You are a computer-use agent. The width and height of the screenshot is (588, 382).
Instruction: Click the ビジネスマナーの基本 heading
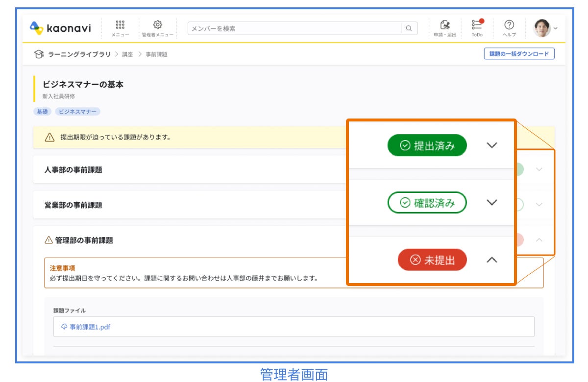pyautogui.click(x=83, y=85)
